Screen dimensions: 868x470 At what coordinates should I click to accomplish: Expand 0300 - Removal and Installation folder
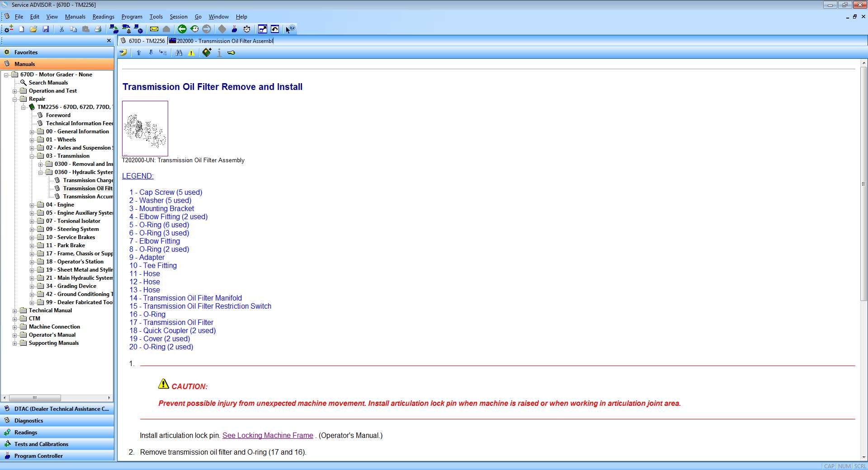[41, 164]
